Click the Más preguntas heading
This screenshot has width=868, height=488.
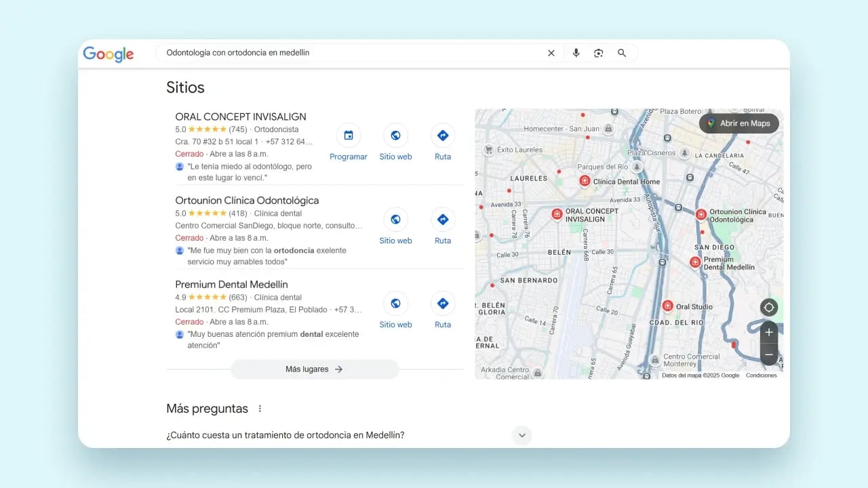(207, 409)
